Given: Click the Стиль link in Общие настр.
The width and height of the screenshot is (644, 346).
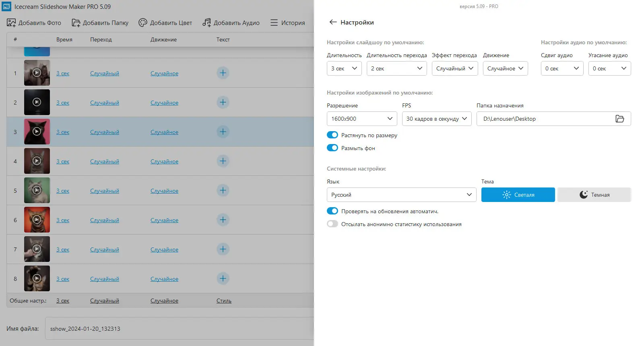Looking at the screenshot, I should tap(224, 301).
